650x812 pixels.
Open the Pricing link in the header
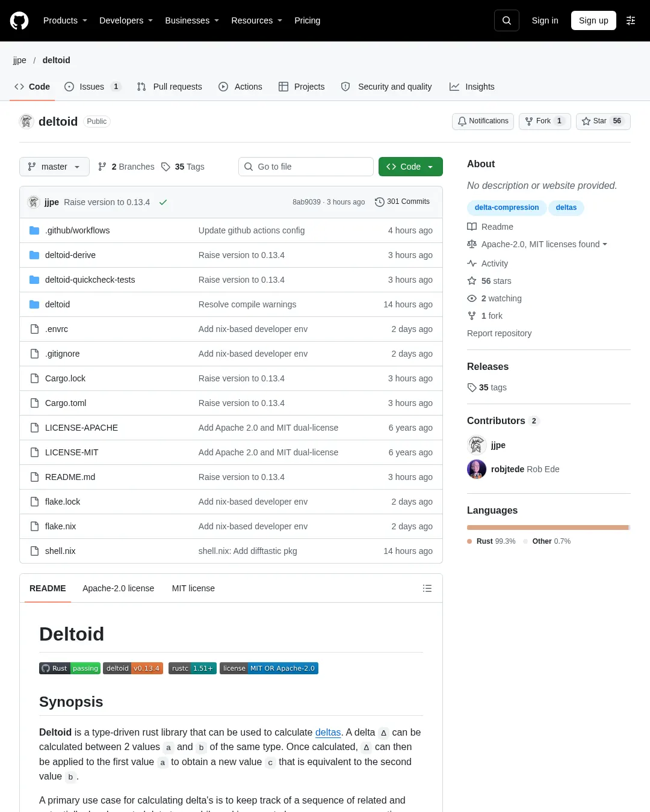point(308,20)
